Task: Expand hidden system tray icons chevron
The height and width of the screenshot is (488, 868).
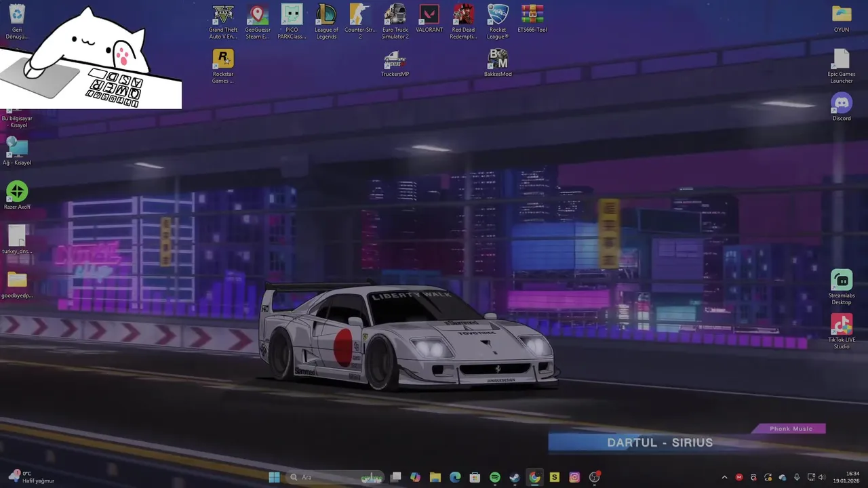Action: [x=724, y=477]
